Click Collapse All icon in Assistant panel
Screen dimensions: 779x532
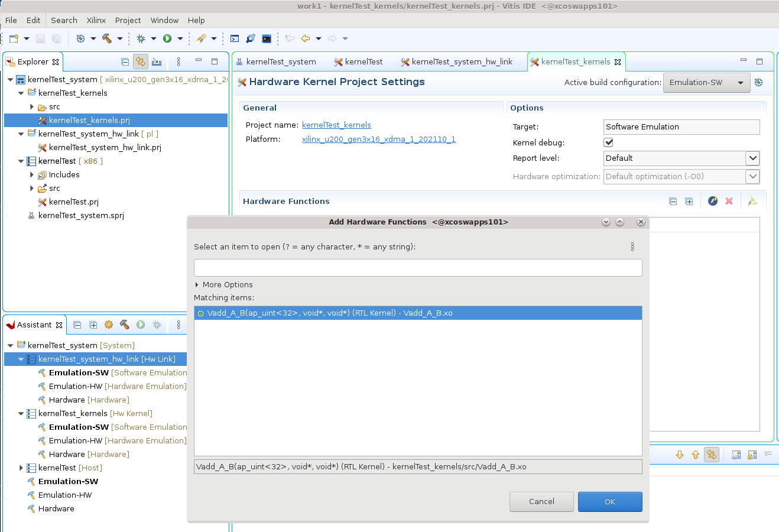(x=77, y=325)
